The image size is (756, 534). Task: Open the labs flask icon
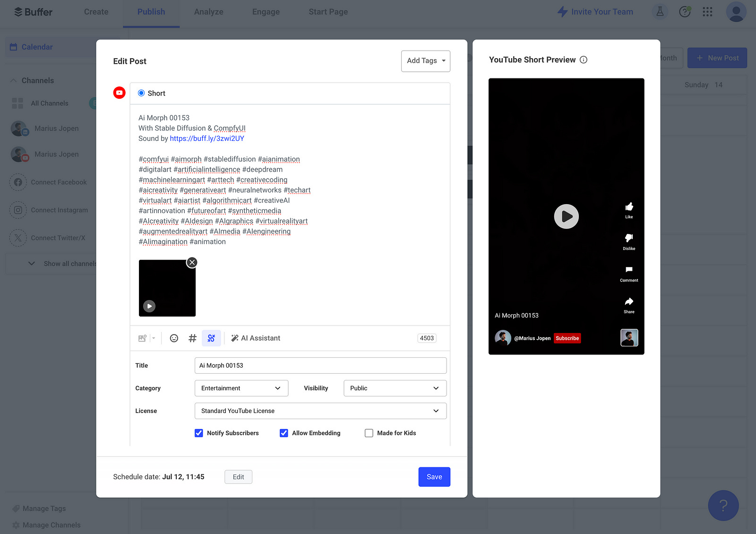(x=660, y=12)
